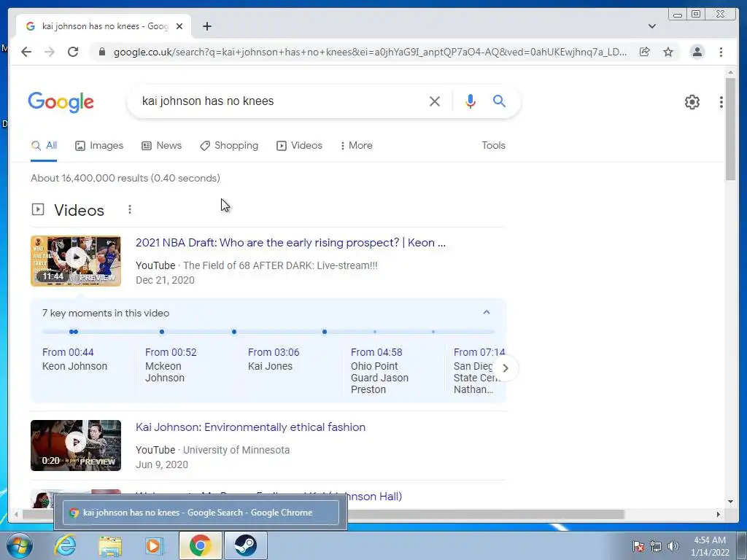
Task: Open the Windows Start menu
Action: point(19,545)
